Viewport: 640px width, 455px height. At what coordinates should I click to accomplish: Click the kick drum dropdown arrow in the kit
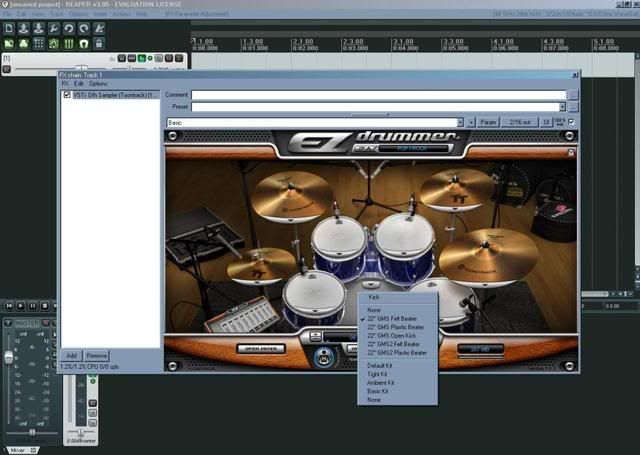point(371,284)
